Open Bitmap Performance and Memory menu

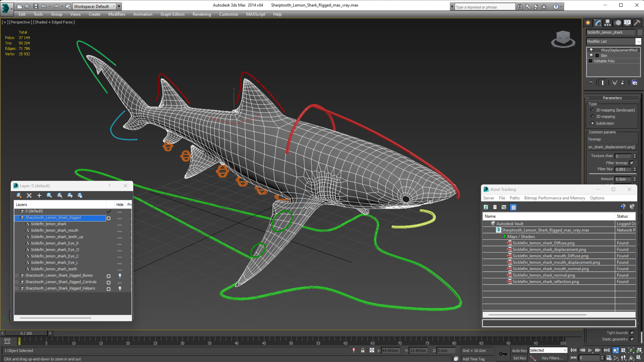coord(555,198)
